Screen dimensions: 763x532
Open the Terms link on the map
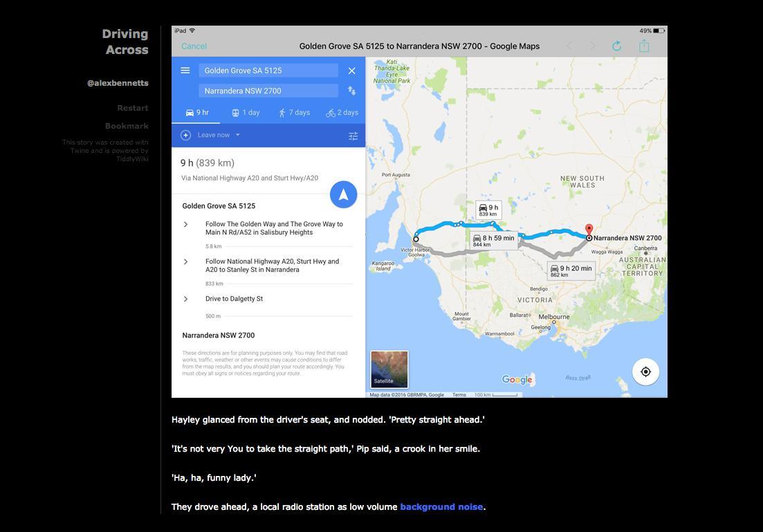(x=459, y=395)
